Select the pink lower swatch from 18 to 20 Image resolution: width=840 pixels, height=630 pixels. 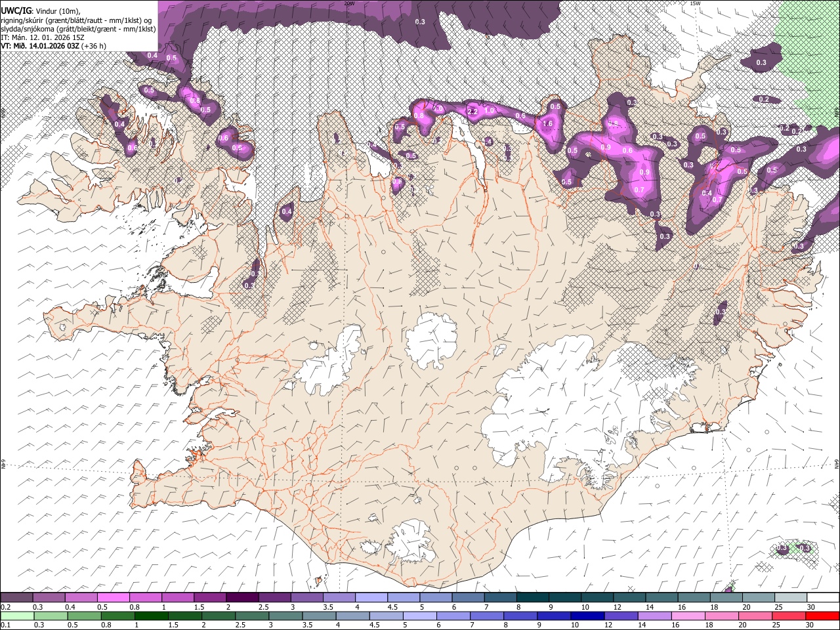point(721,616)
